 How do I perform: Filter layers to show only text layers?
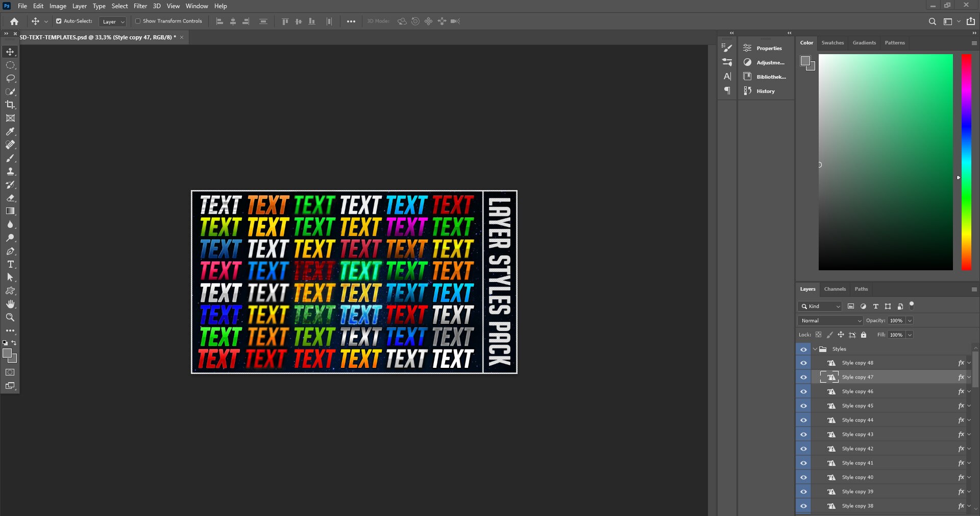point(875,307)
